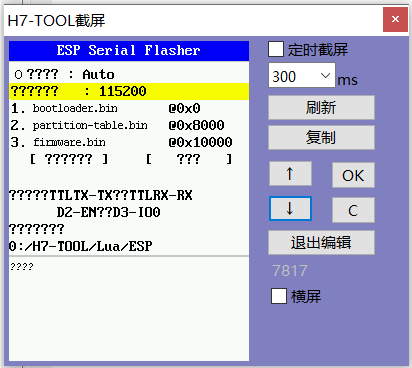Viewport: 412px width, 368px height.
Task: Click the bootloader.bin entry
Action: pyautogui.click(x=75, y=108)
